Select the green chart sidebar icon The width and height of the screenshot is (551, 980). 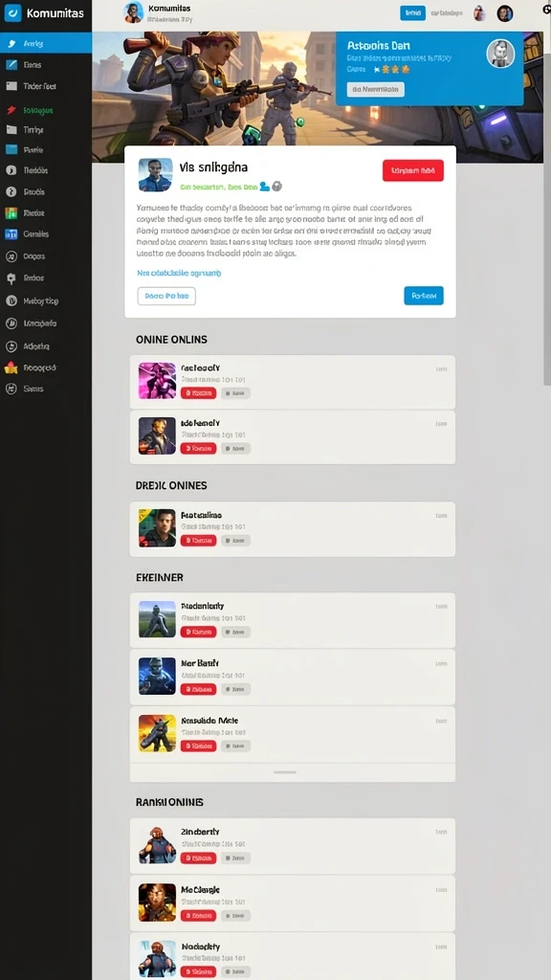tap(11, 213)
